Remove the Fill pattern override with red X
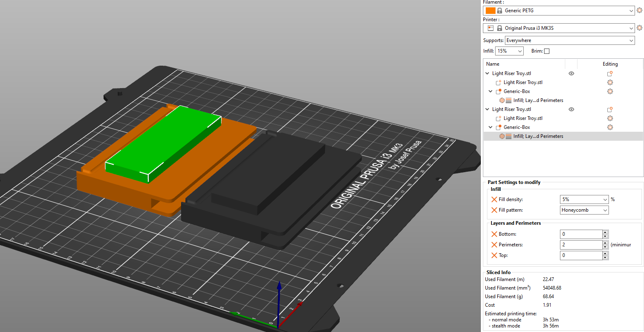644x332 pixels. pos(494,210)
